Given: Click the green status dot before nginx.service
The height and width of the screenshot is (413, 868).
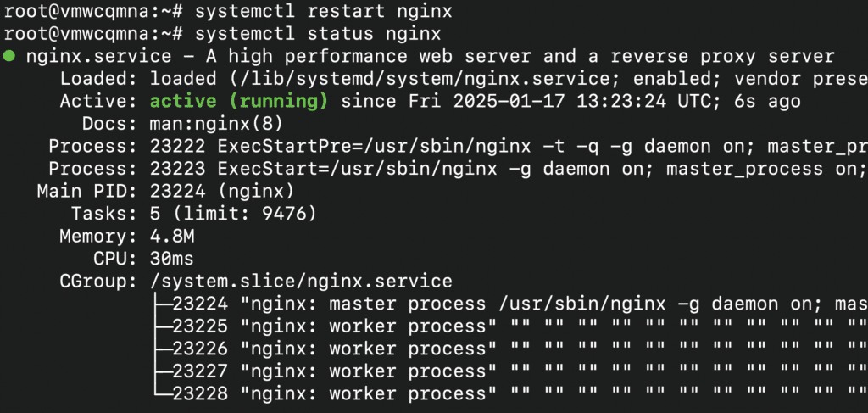Looking at the screenshot, I should [10, 57].
